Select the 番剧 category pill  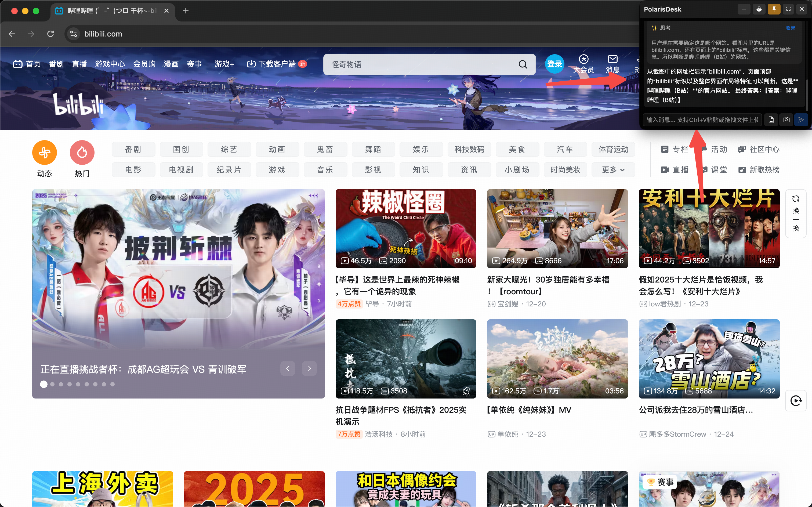133,150
